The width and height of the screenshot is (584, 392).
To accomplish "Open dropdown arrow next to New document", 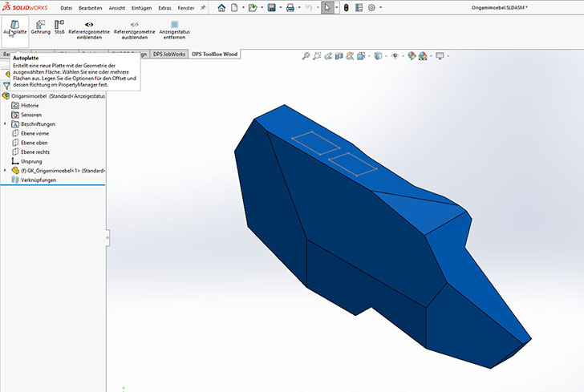I will 244,7.
